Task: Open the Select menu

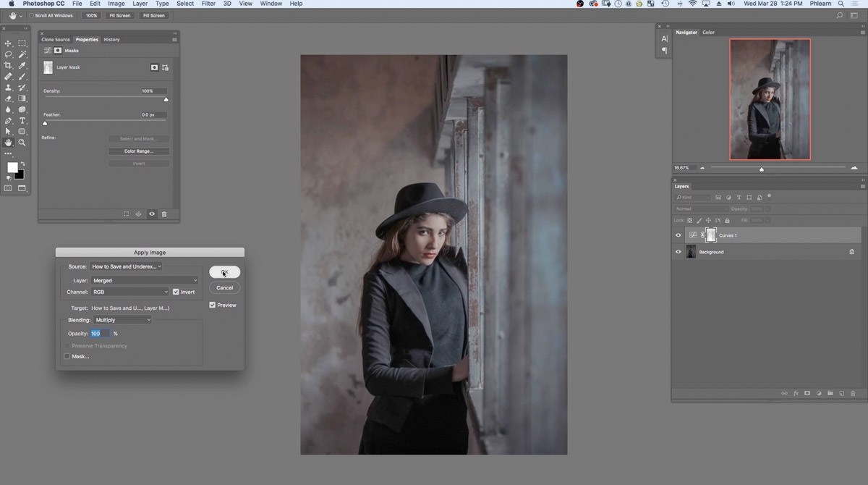Action: pos(185,4)
